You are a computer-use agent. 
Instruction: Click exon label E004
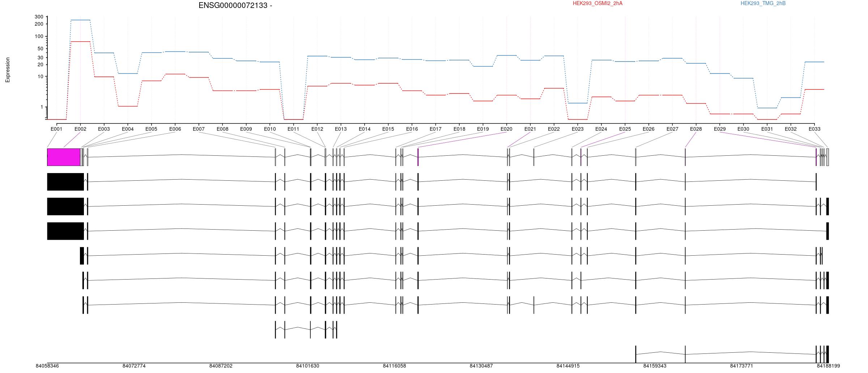point(128,129)
